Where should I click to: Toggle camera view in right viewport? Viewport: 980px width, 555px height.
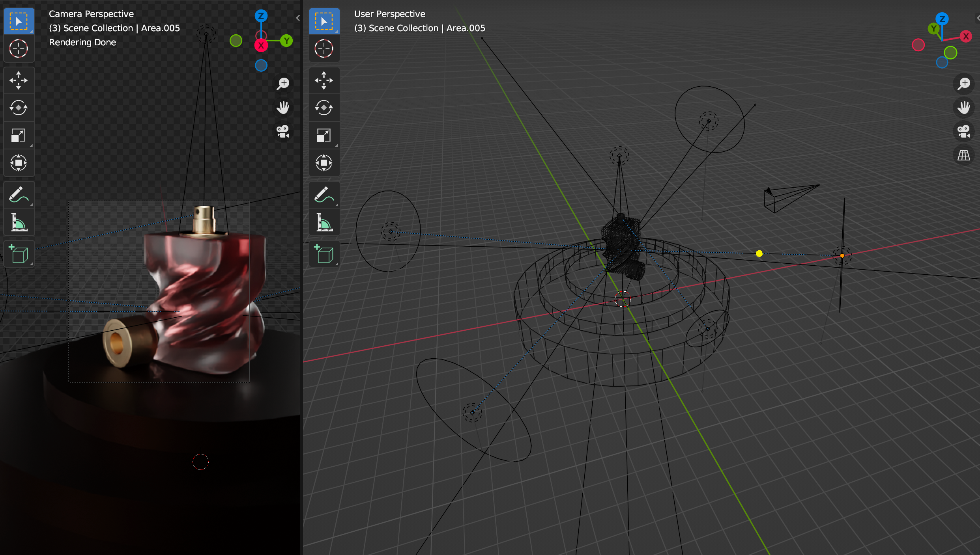pyautogui.click(x=963, y=131)
